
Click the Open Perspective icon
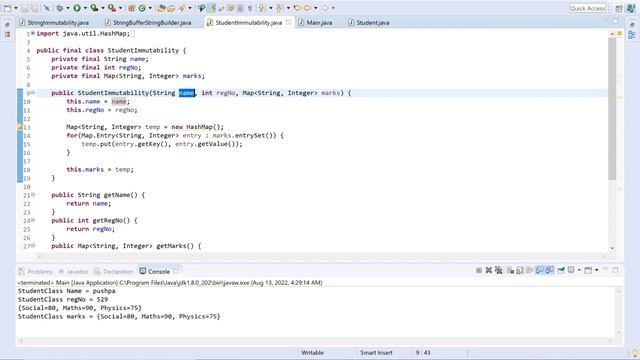[x=619, y=8]
